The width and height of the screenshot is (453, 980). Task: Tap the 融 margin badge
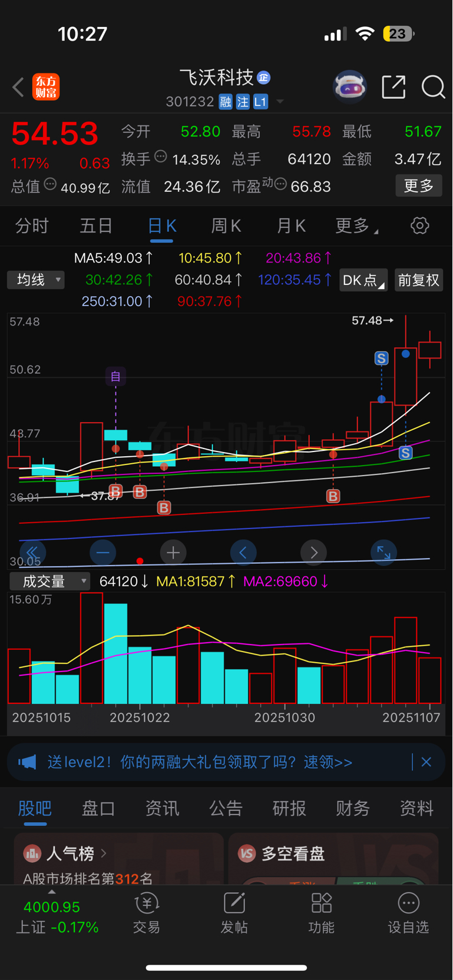tap(226, 102)
